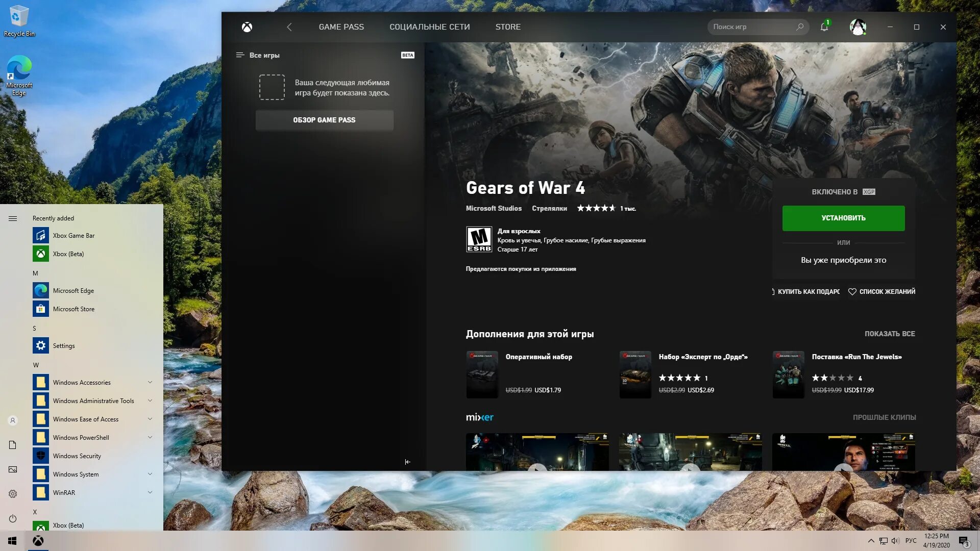
Task: Open the notifications bell
Action: pyautogui.click(x=824, y=27)
